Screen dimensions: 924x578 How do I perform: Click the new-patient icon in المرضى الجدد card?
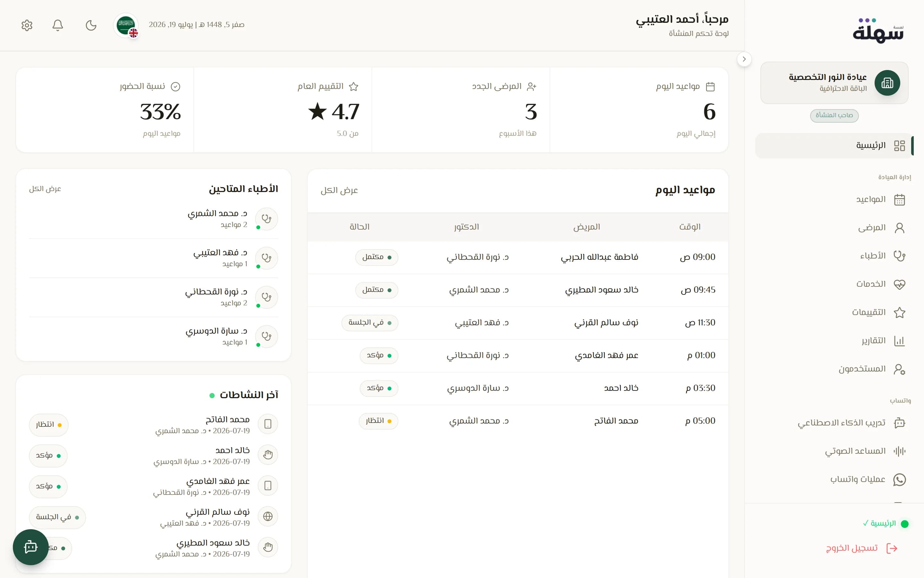532,87
